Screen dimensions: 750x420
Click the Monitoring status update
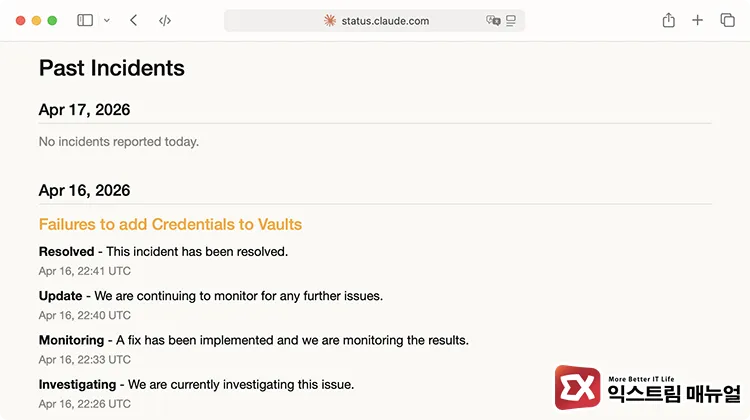point(71,340)
